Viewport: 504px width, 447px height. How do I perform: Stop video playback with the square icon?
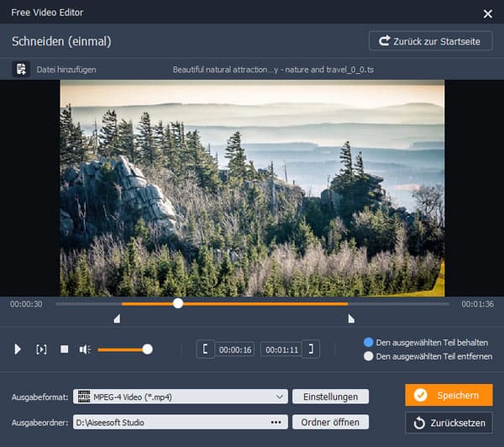pos(64,350)
